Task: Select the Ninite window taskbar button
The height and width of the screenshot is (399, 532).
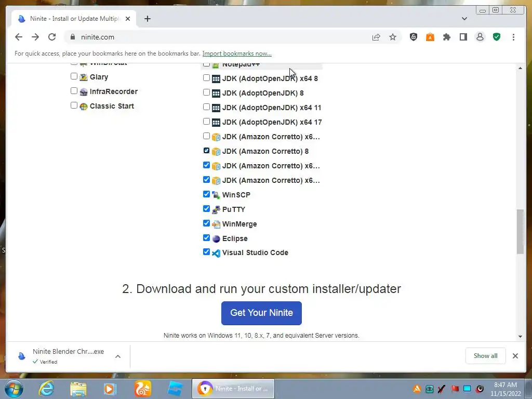Action: point(233,389)
